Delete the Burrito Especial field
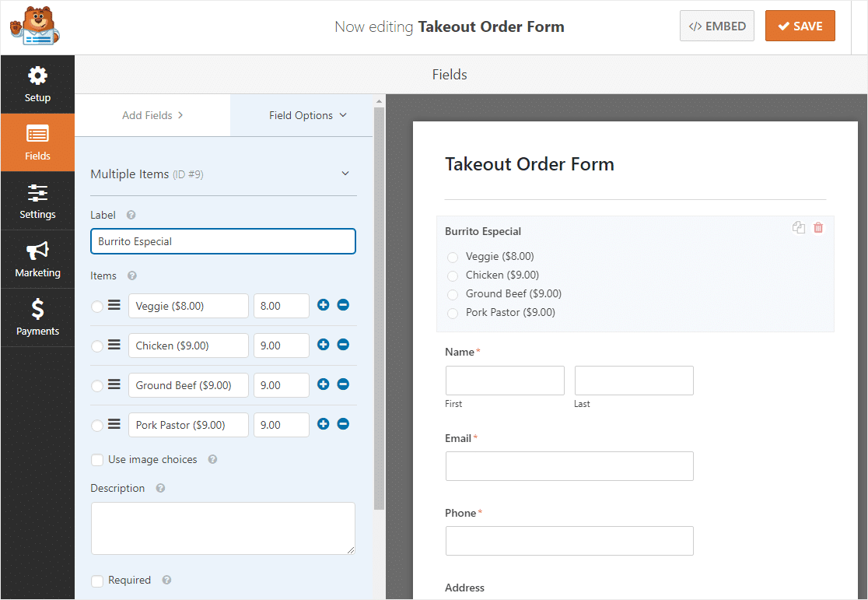This screenshot has height=600, width=868. pyautogui.click(x=818, y=228)
